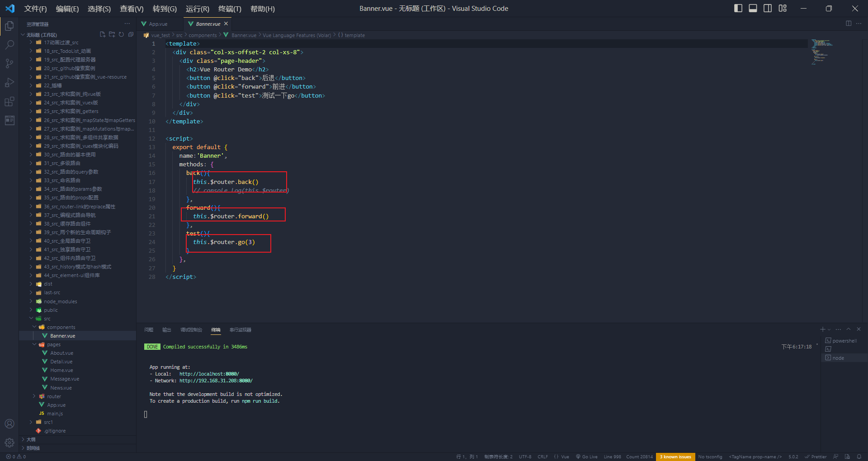Expand the router folder

[54, 396]
